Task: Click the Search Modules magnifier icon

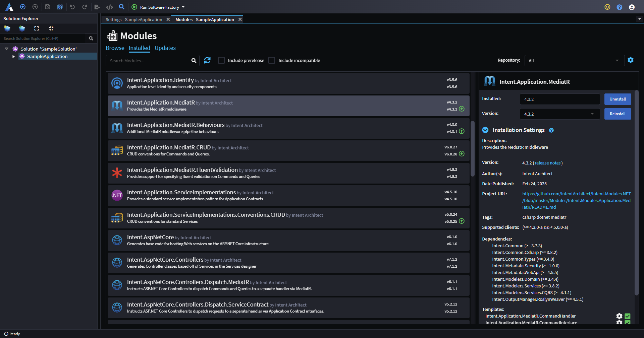Action: 194,61
